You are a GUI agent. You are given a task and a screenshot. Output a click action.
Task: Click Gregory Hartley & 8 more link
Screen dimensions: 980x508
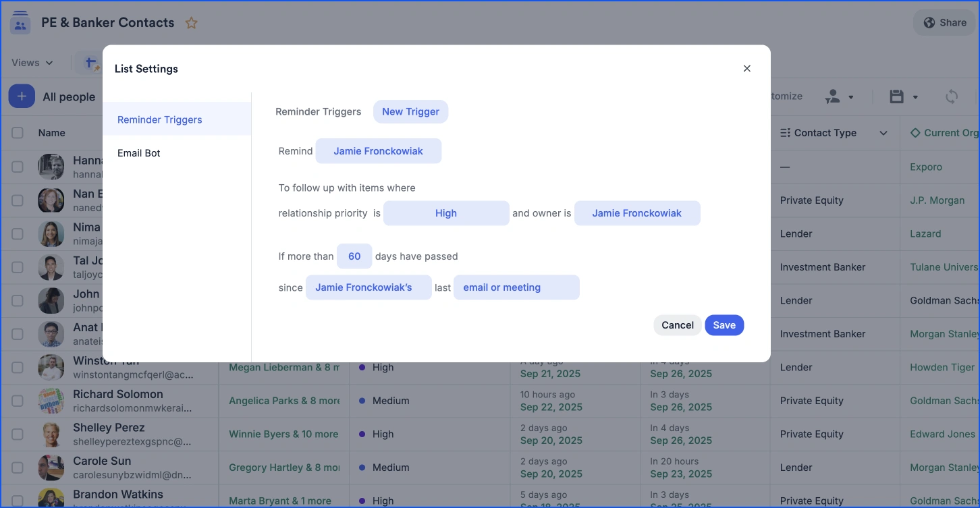[284, 468]
